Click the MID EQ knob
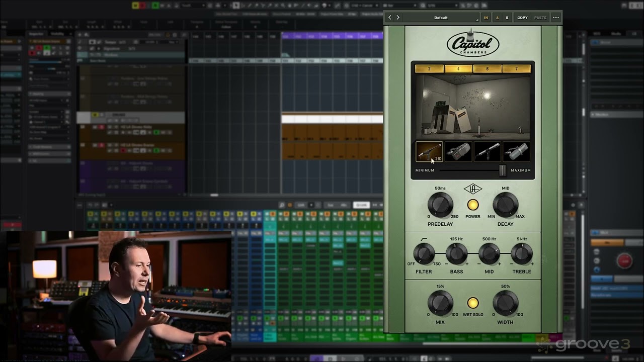Screen dimensions: 644x362 point(489,254)
